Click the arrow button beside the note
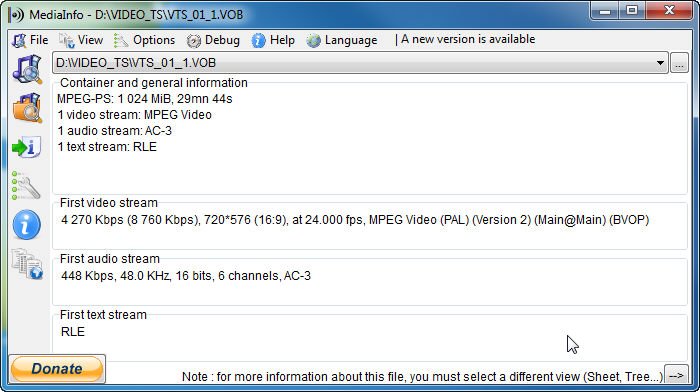The image size is (700, 392). click(676, 375)
